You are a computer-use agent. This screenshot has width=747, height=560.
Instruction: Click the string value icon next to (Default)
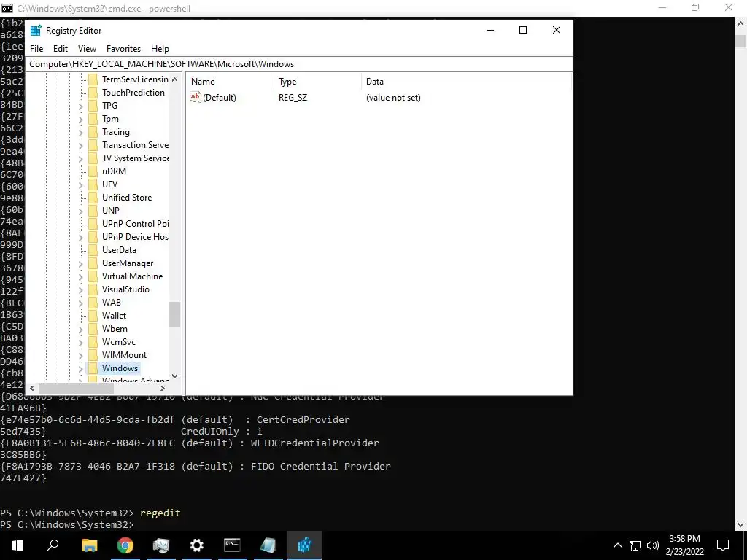195,97
